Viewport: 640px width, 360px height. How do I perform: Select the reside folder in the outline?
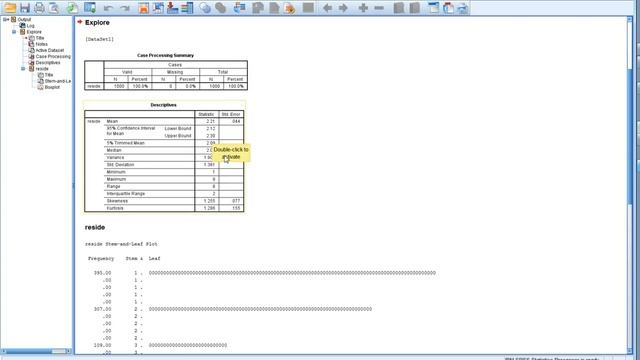click(42, 69)
